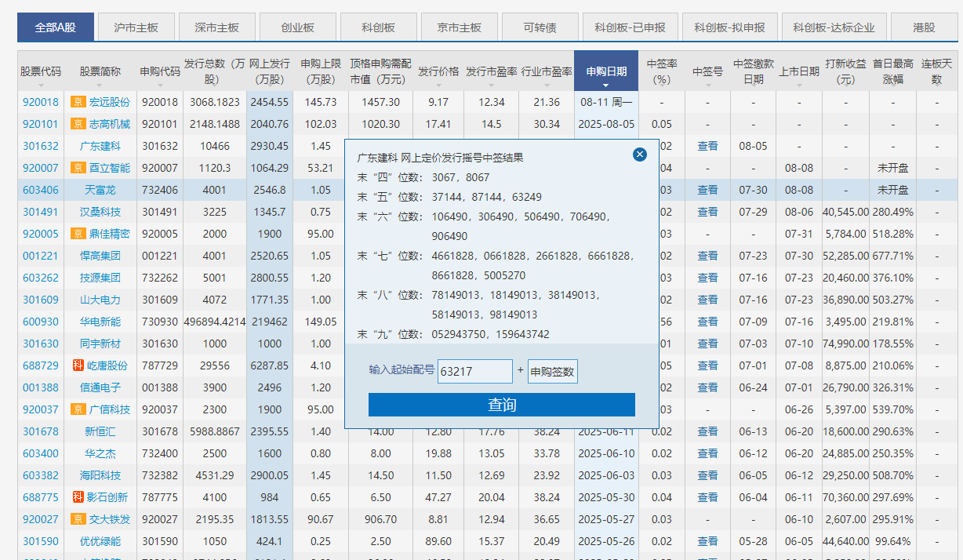Open the 华之杰 stock name link
The image size is (963, 560).
tap(100, 453)
